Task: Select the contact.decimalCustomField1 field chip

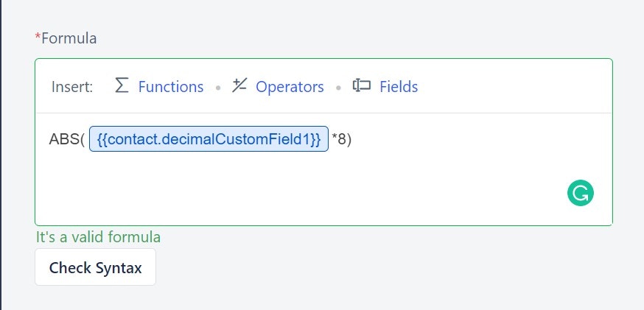Action: pos(209,138)
